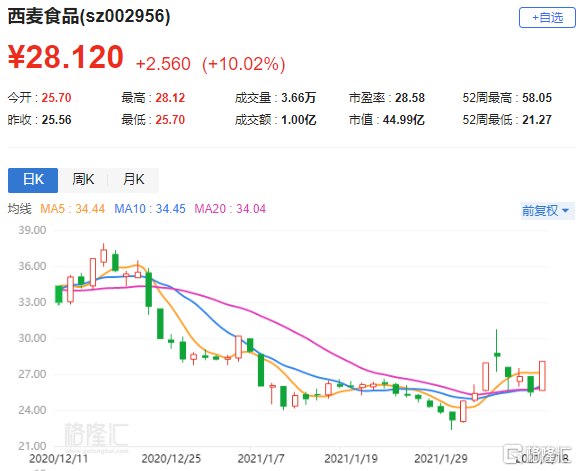
Task: Click the 24.00 price axis label
Action: (x=32, y=410)
